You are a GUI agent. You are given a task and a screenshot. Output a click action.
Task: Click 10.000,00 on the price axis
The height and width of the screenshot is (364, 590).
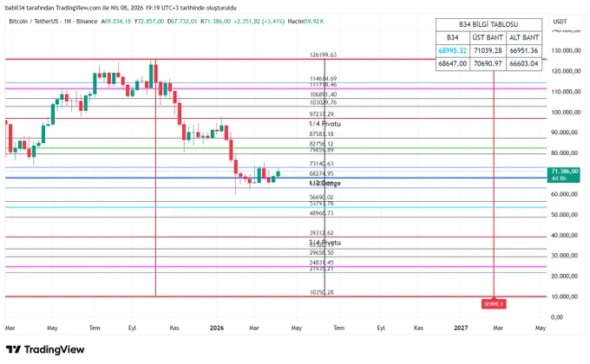565,296
